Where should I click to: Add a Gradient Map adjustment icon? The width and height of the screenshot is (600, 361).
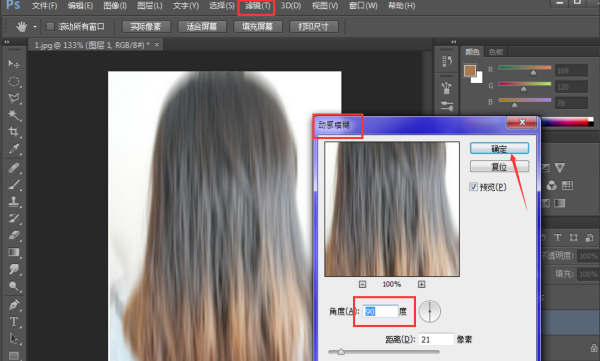(x=559, y=203)
